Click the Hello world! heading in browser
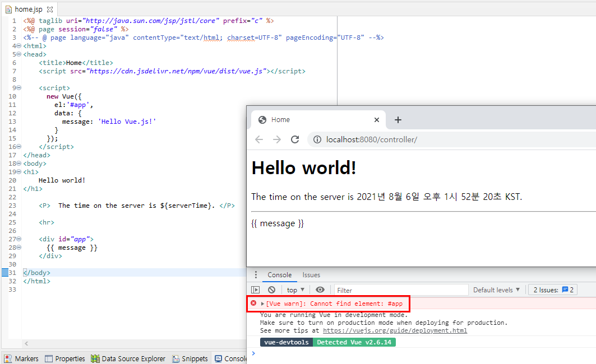Viewport: 596px width, 364px height. 304,168
